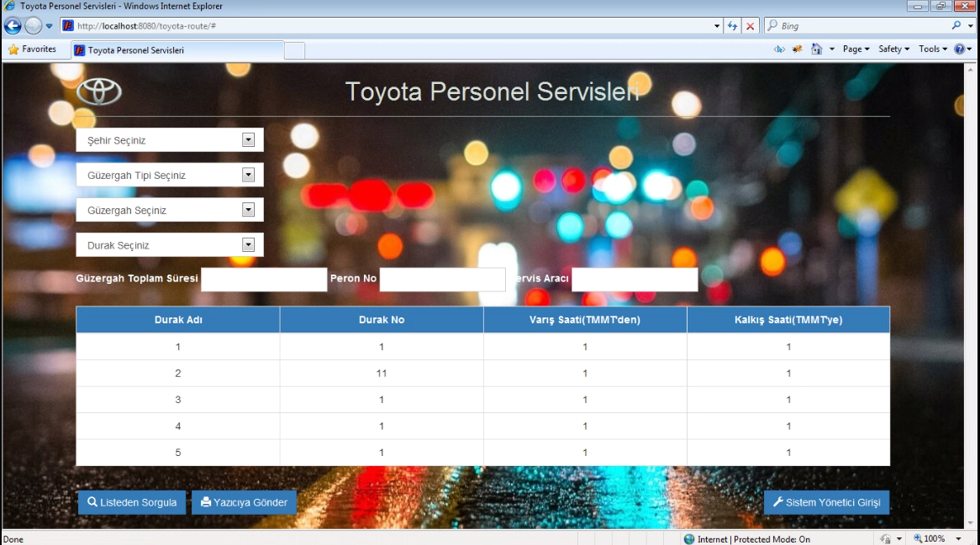
Task: Open the Home button dropdown arrow
Action: 832,50
